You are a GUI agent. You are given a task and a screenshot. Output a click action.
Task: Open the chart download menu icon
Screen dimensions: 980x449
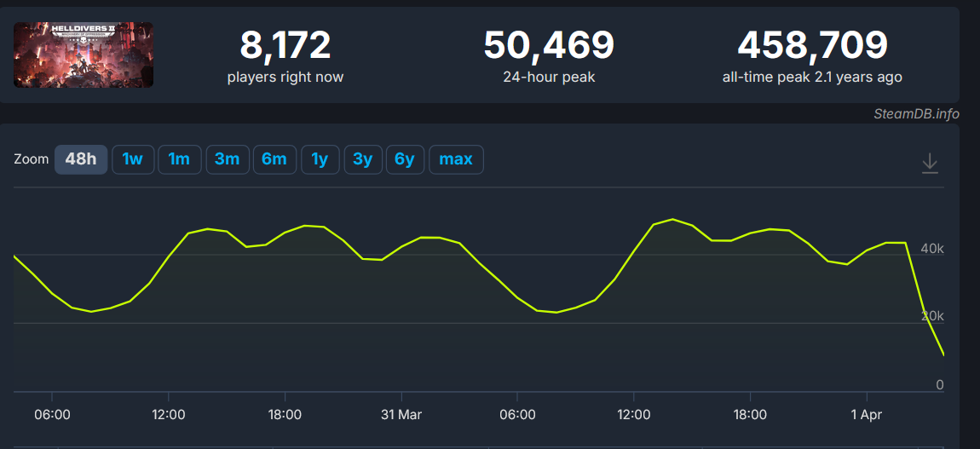coord(930,163)
